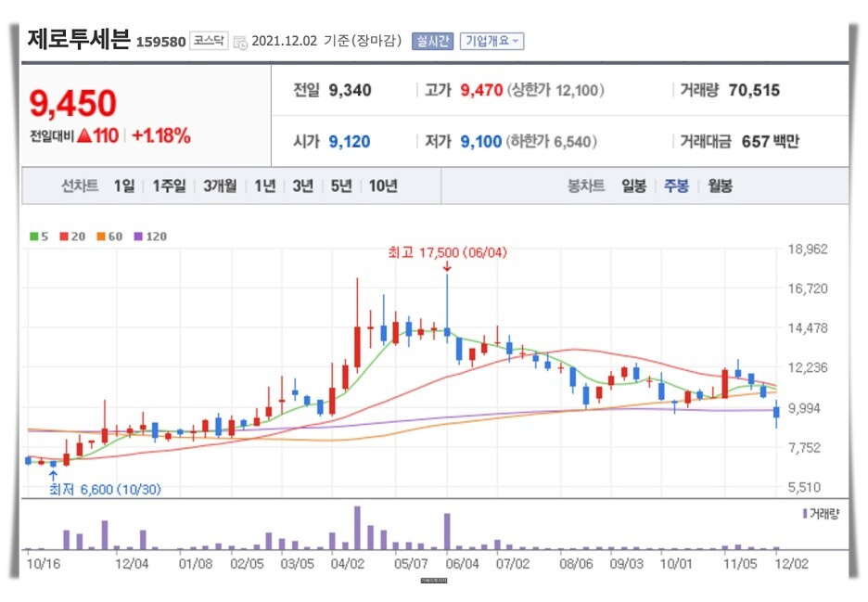Select the 1주일 line chart period
The image size is (868, 602).
click(169, 186)
